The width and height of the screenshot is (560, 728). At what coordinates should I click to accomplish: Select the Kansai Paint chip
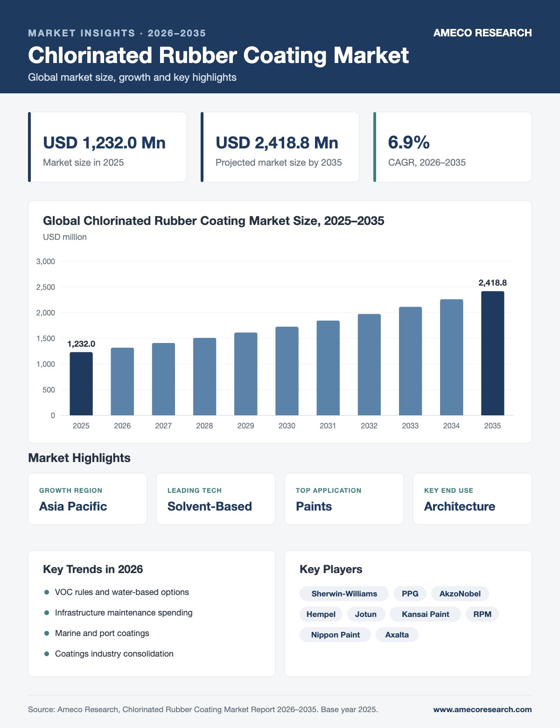point(426,614)
